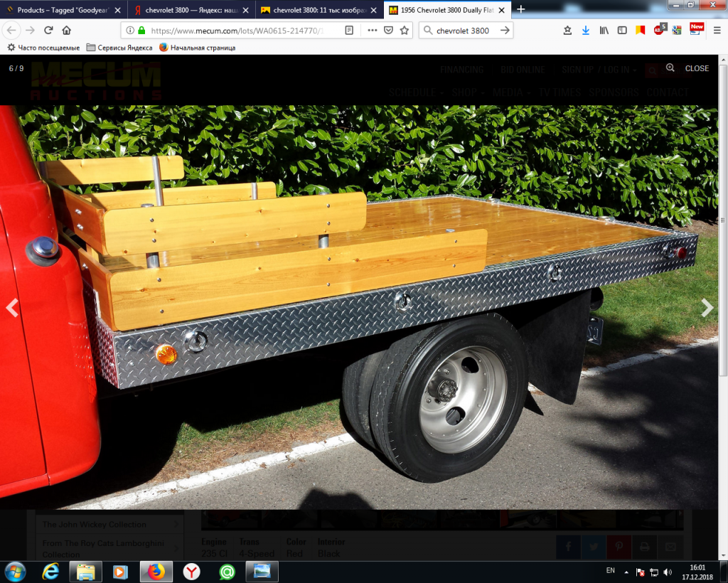Go to the previous gallery image
The width and height of the screenshot is (728, 583).
click(x=12, y=307)
